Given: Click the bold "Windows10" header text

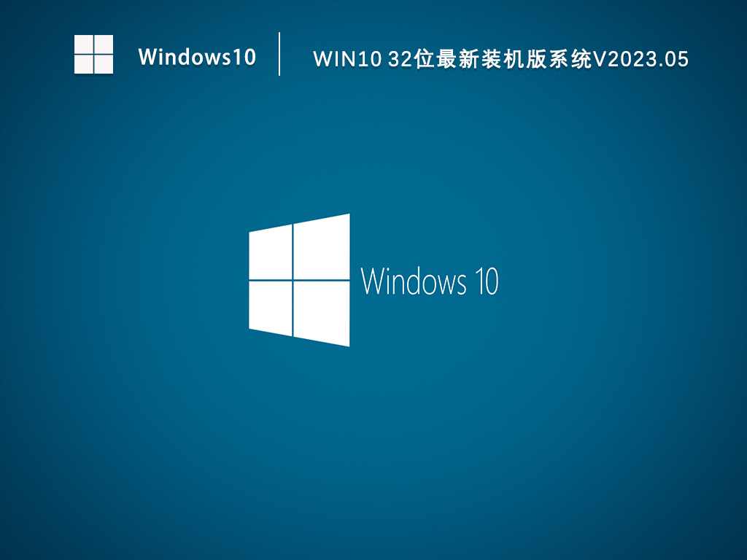Looking at the screenshot, I should click(x=197, y=57).
